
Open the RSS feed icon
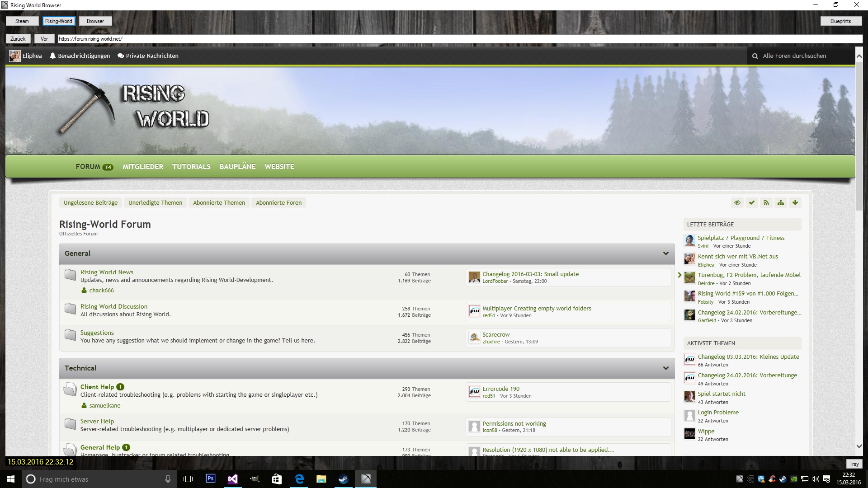tap(766, 203)
